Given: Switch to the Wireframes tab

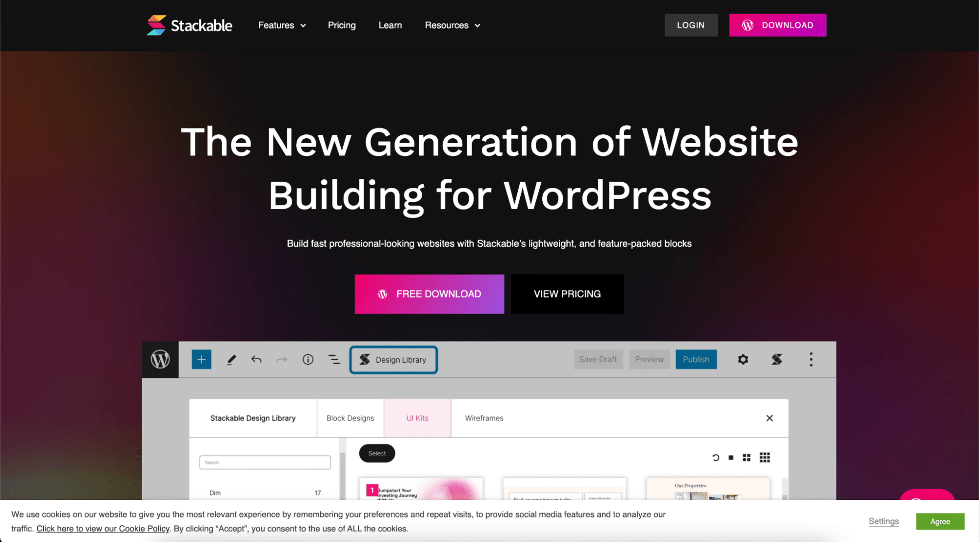Looking at the screenshot, I should [x=484, y=418].
